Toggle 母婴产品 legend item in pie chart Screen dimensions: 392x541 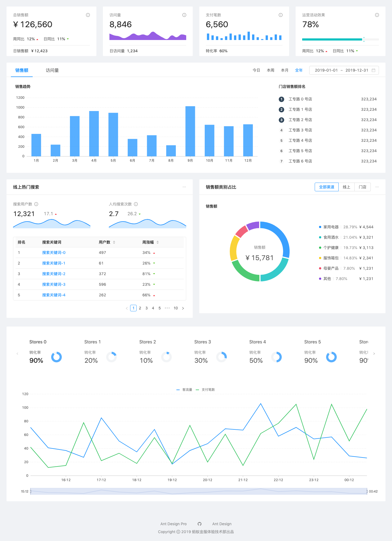pos(346,268)
